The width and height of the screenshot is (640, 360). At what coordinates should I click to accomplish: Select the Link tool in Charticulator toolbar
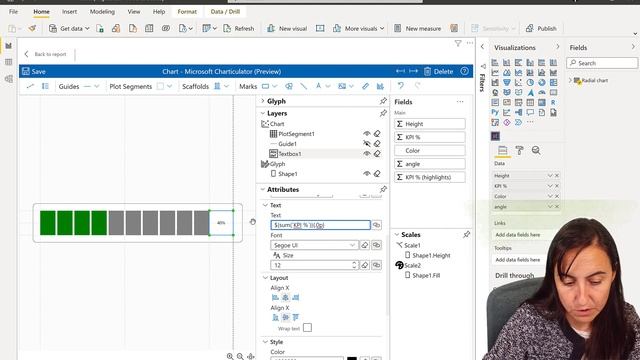click(x=31, y=86)
